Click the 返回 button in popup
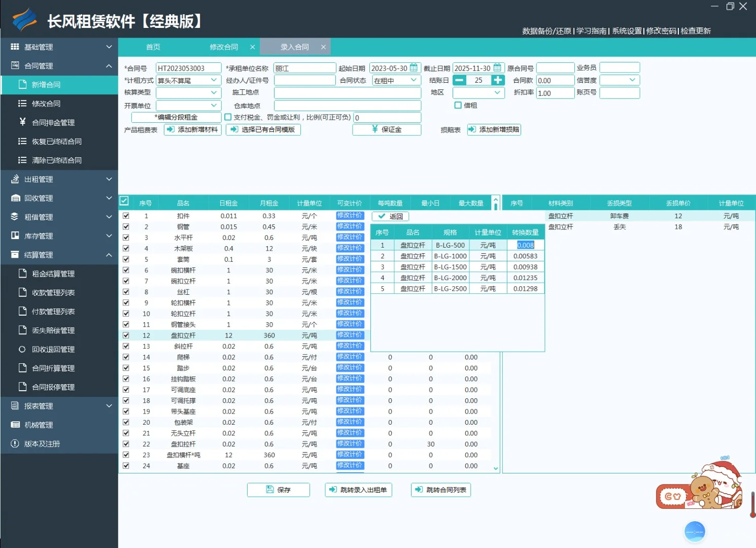Viewport: 756px width, 548px height. point(391,216)
